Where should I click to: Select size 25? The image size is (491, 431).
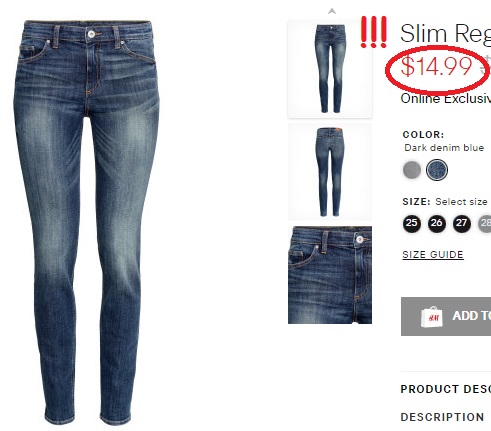(412, 223)
